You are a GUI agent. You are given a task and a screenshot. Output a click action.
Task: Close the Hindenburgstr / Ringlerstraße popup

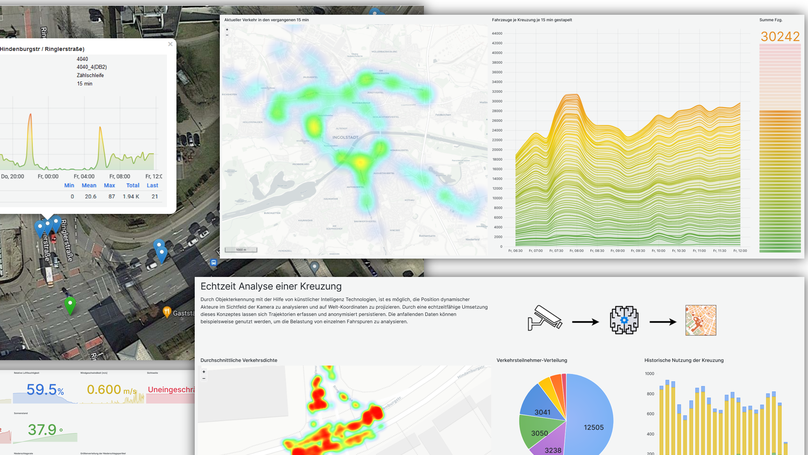[170, 44]
